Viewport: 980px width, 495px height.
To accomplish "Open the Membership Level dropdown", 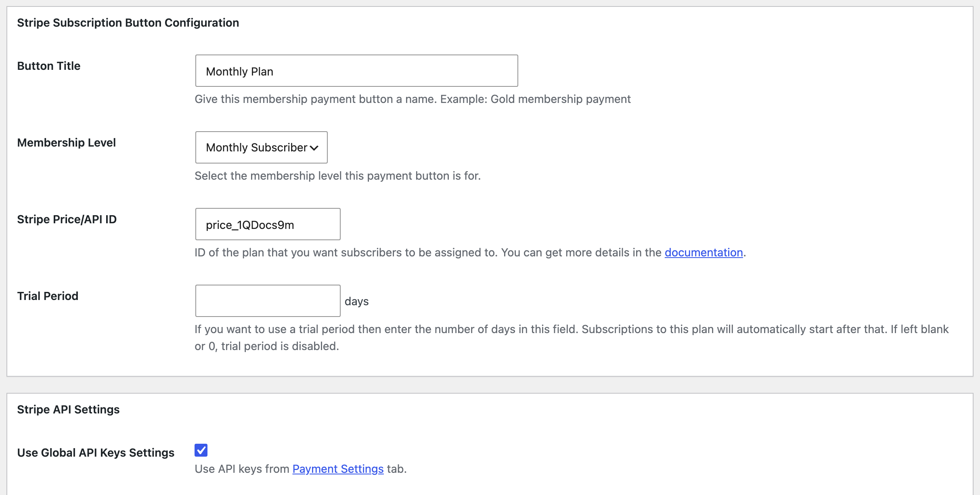I will pos(261,147).
